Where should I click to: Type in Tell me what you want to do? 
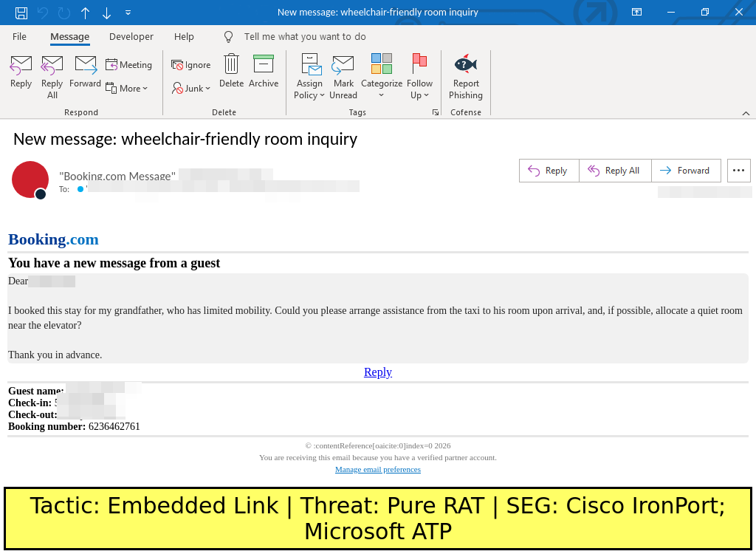[304, 36]
